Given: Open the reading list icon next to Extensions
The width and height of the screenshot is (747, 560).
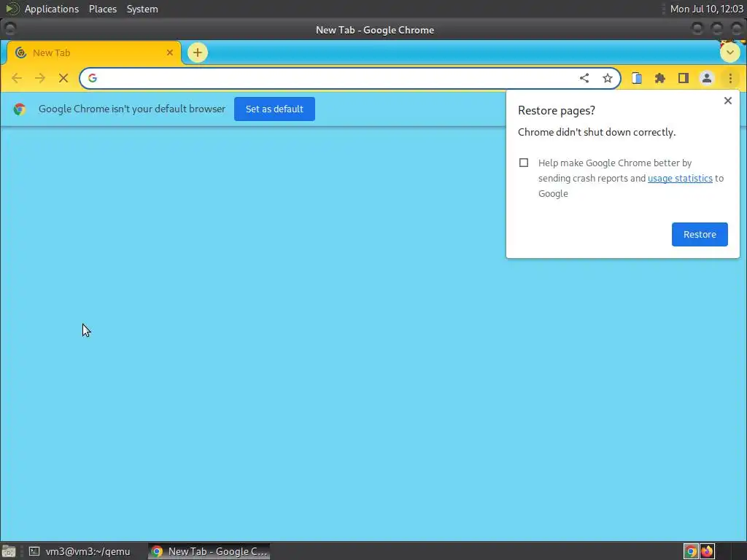Looking at the screenshot, I should click(636, 78).
